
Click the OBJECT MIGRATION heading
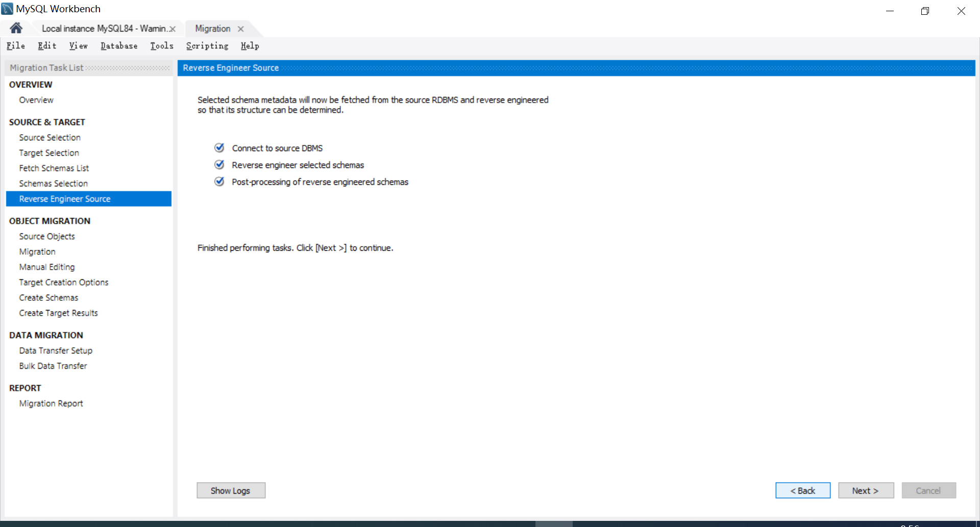pyautogui.click(x=50, y=221)
